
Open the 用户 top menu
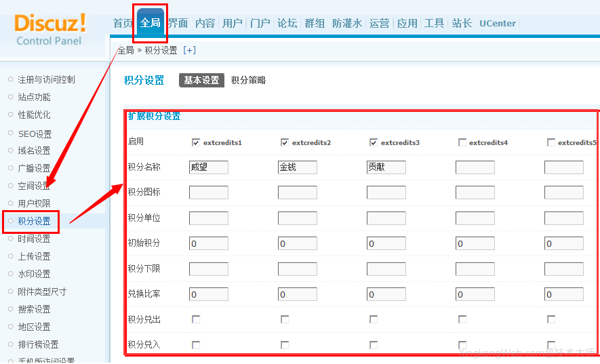(x=233, y=23)
